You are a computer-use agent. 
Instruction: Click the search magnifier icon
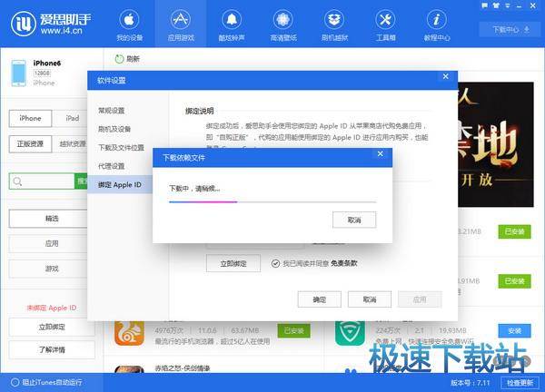coord(17,181)
